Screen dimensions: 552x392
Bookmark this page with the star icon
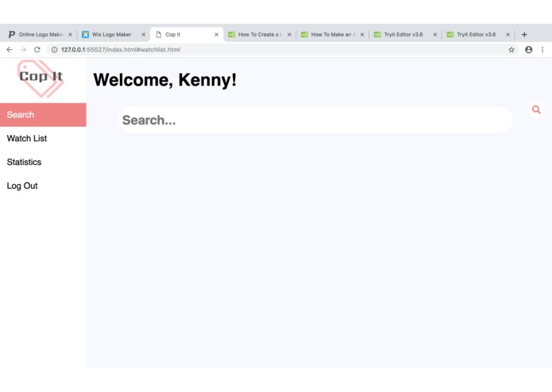click(511, 49)
